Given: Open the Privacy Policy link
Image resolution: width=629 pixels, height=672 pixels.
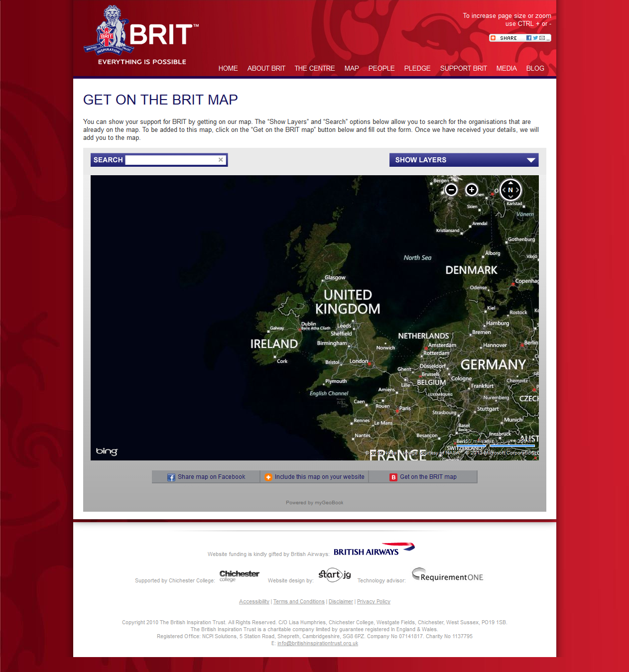Looking at the screenshot, I should tap(374, 601).
